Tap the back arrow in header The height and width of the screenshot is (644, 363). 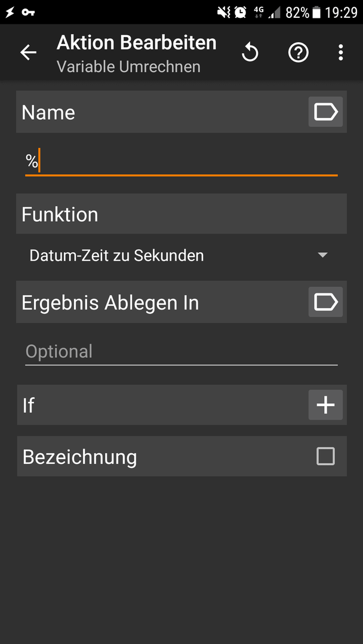[x=29, y=52]
